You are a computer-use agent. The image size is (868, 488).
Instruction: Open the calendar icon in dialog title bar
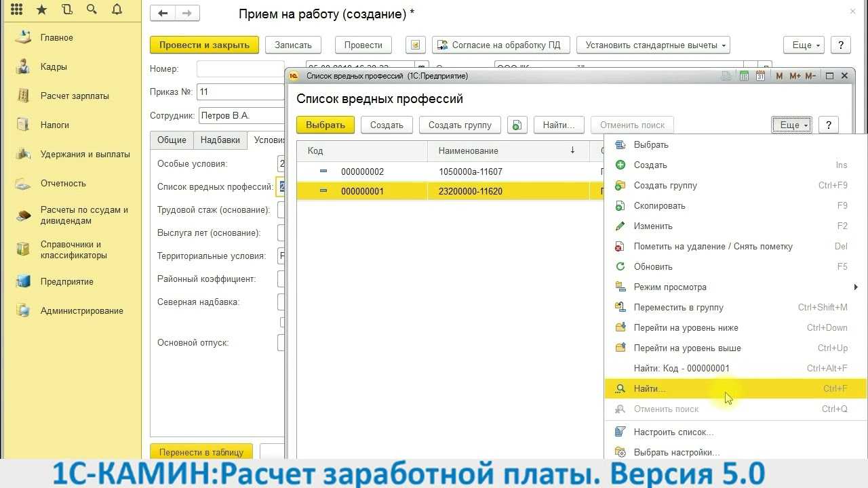pyautogui.click(x=760, y=76)
